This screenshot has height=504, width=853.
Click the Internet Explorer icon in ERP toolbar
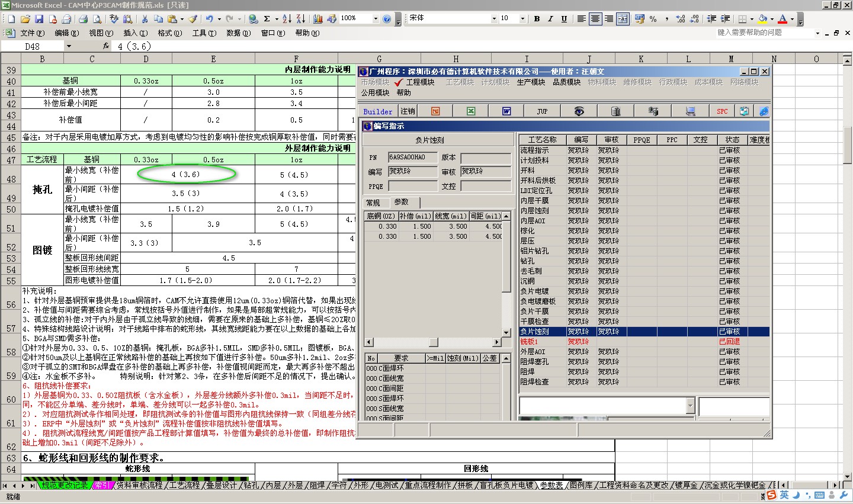coord(764,111)
